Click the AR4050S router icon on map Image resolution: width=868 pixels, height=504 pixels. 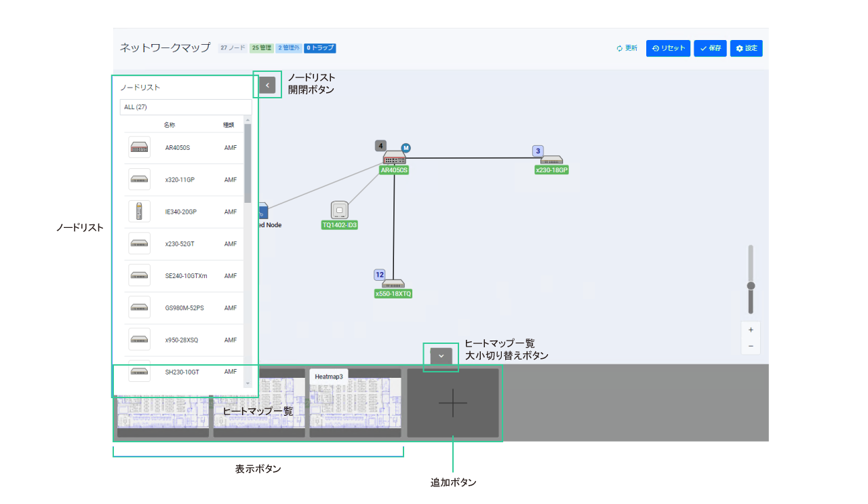[394, 157]
